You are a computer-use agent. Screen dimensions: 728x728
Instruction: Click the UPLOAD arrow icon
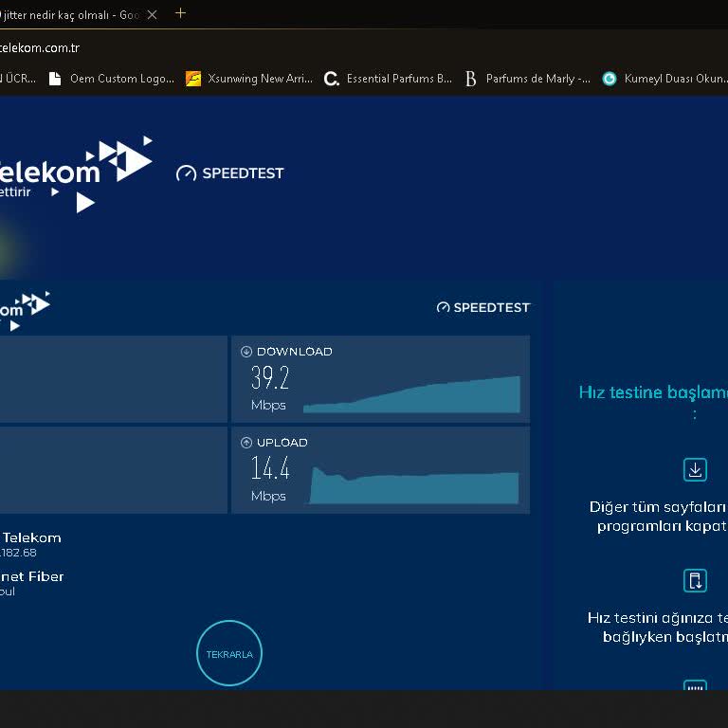pos(246,443)
